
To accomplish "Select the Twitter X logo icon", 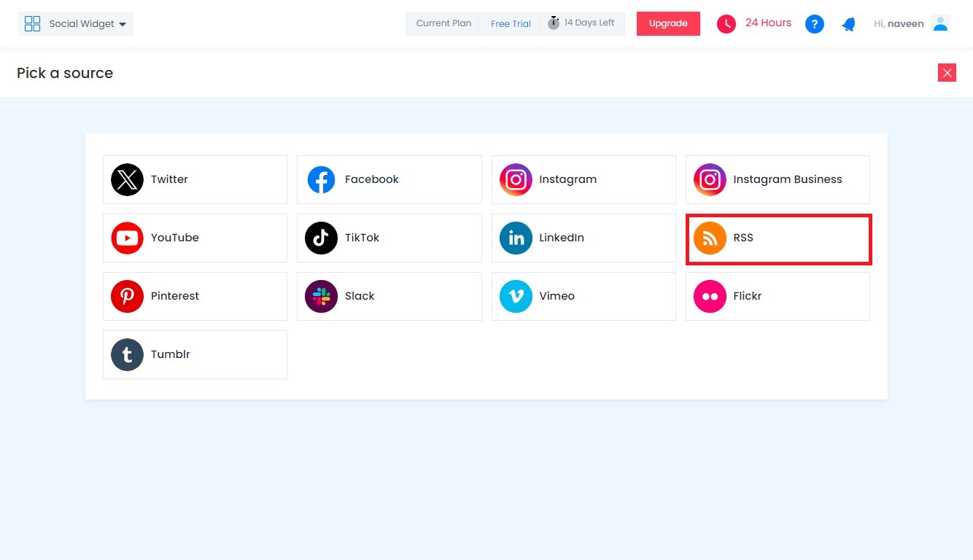I will coord(127,179).
